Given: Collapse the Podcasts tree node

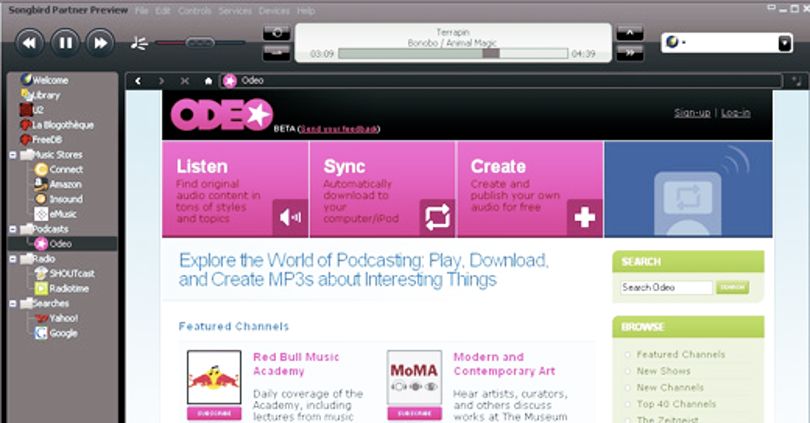Looking at the screenshot, I should pyautogui.click(x=13, y=229).
